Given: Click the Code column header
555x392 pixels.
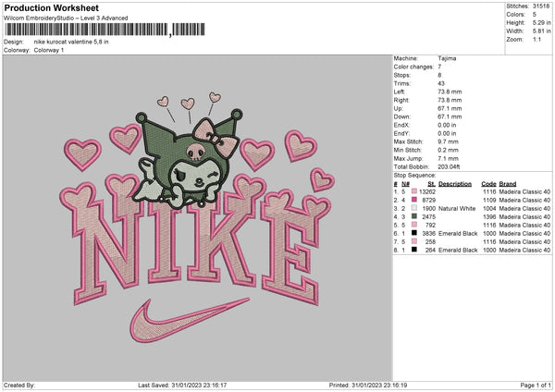Looking at the screenshot, I should click(488, 184).
